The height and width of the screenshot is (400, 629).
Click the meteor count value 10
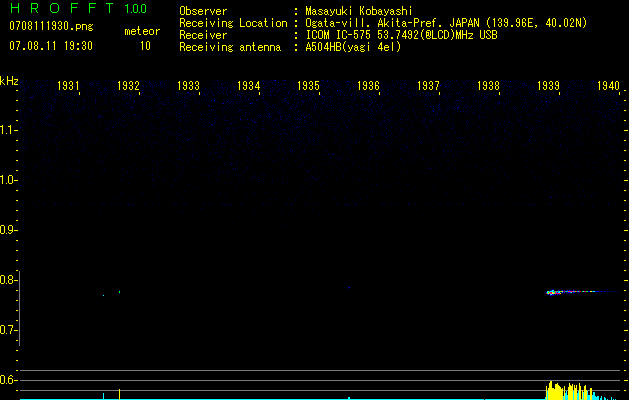pyautogui.click(x=145, y=46)
